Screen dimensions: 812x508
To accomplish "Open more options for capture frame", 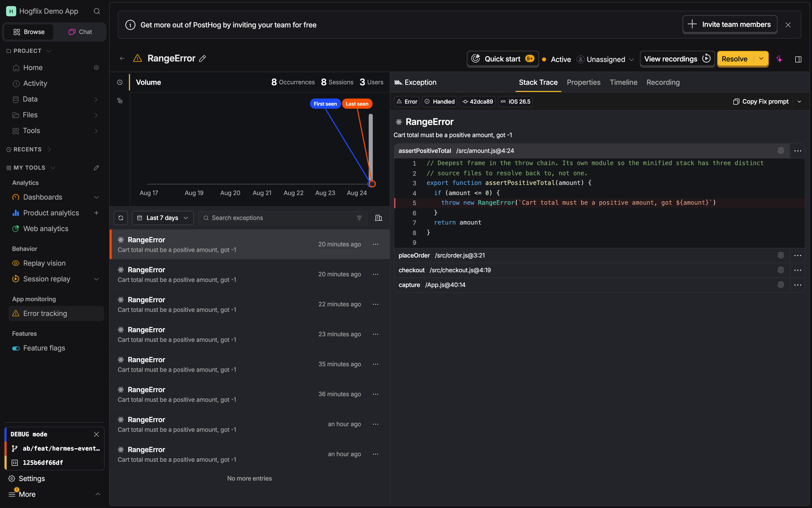I will (x=798, y=285).
